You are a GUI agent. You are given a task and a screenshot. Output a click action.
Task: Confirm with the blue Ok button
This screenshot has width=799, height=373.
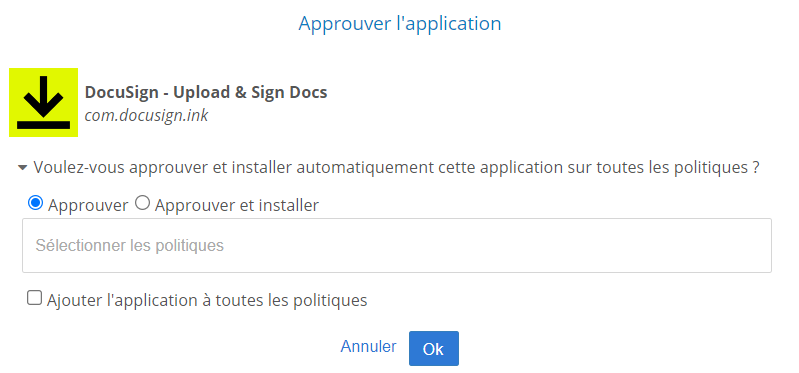click(434, 349)
